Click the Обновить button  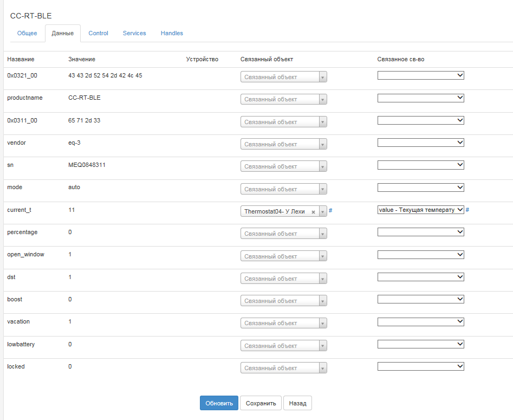click(219, 403)
